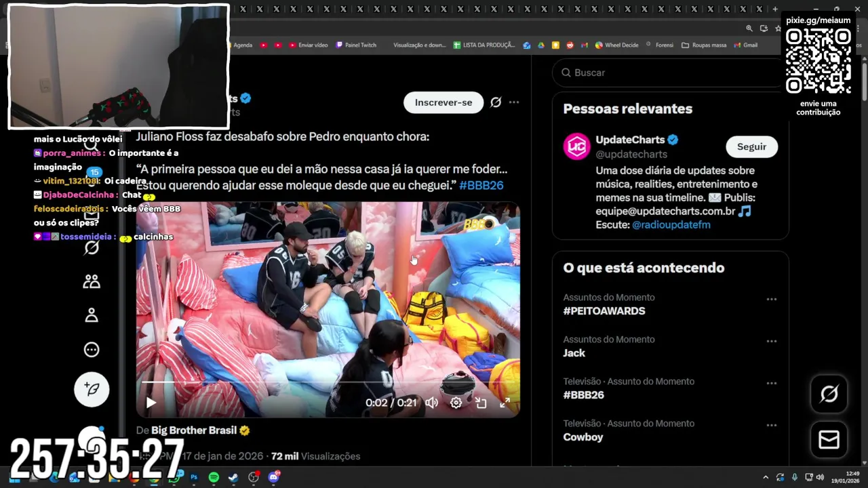This screenshot has width=868, height=488.
Task: Open video settings gear in the player
Action: click(x=456, y=403)
